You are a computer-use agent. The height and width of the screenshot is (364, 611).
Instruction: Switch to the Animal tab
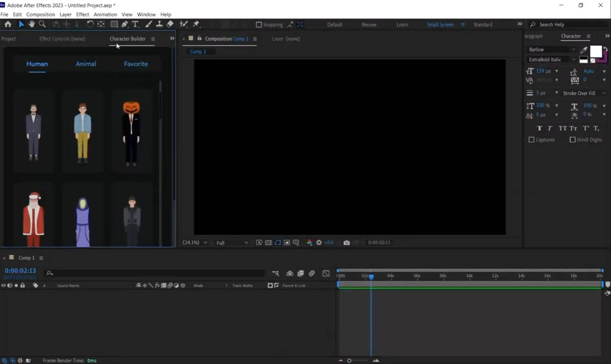pyautogui.click(x=86, y=64)
